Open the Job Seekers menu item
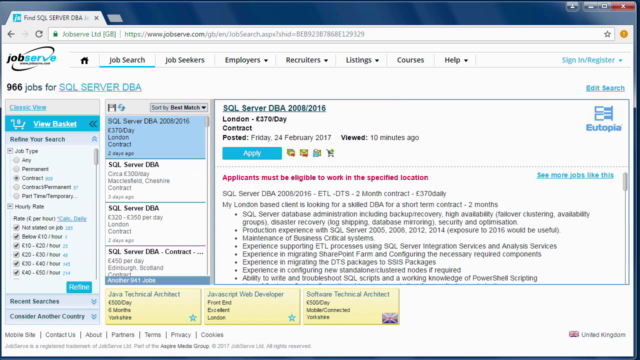 (x=184, y=60)
